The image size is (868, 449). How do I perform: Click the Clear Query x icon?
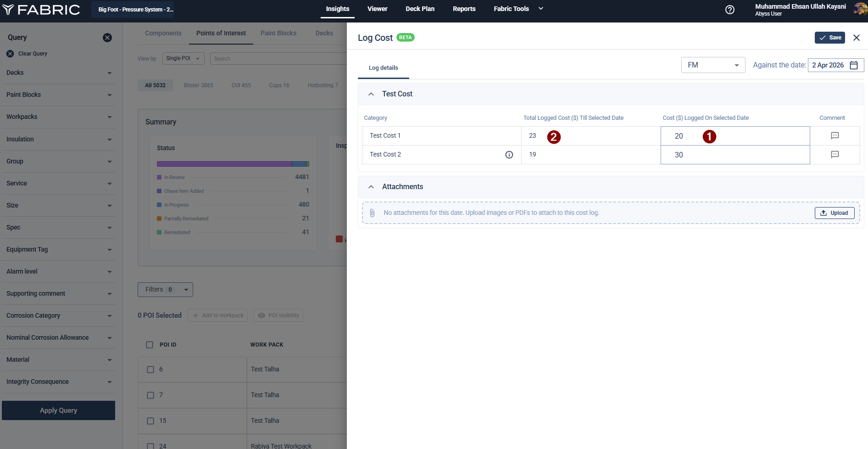pyautogui.click(x=10, y=54)
